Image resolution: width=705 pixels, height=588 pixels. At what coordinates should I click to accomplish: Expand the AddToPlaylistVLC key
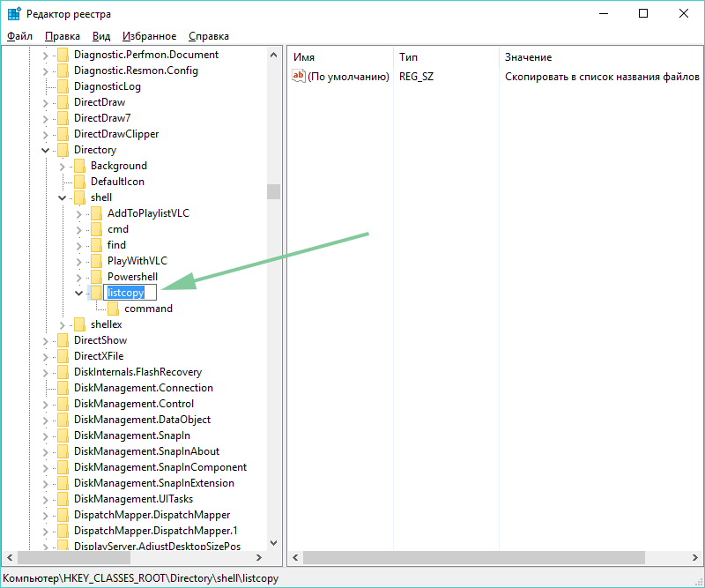[78, 214]
